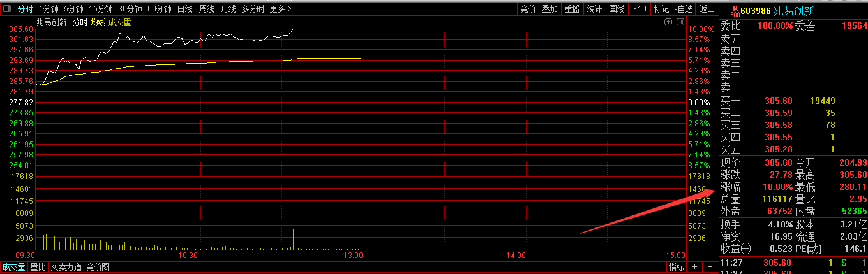Click the 今开 value 284.99

(853, 163)
